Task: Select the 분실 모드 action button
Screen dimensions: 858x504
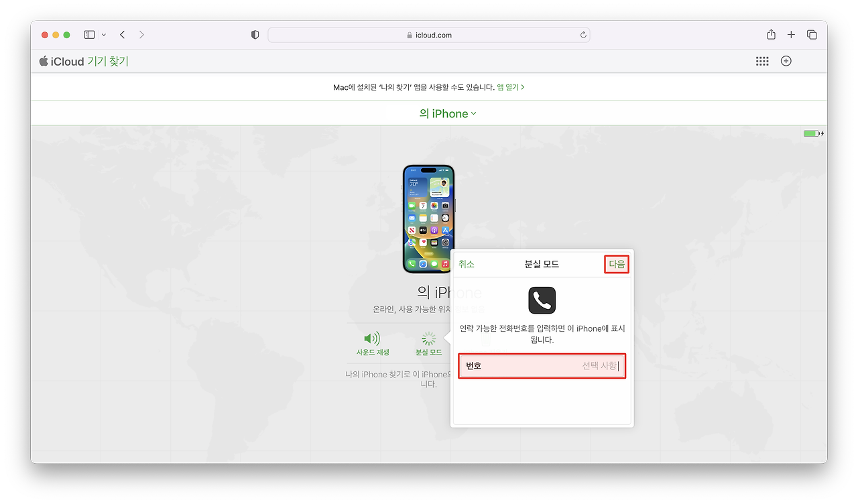Action: tap(429, 344)
